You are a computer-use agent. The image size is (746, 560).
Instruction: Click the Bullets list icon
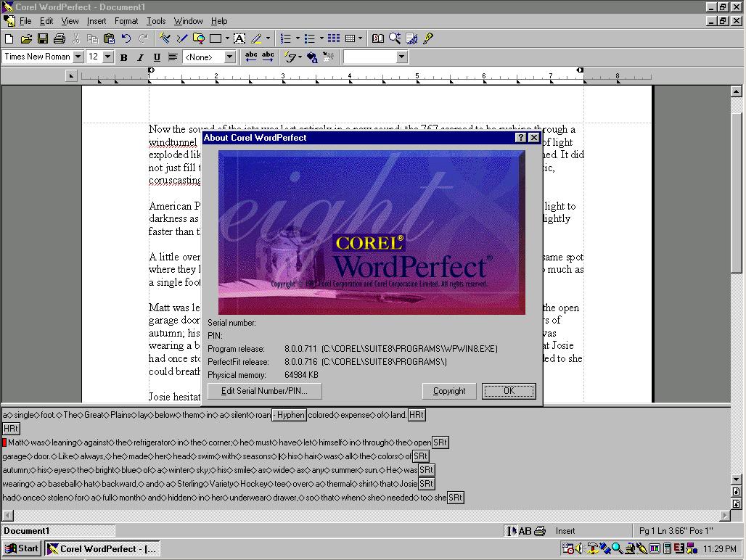coord(310,38)
